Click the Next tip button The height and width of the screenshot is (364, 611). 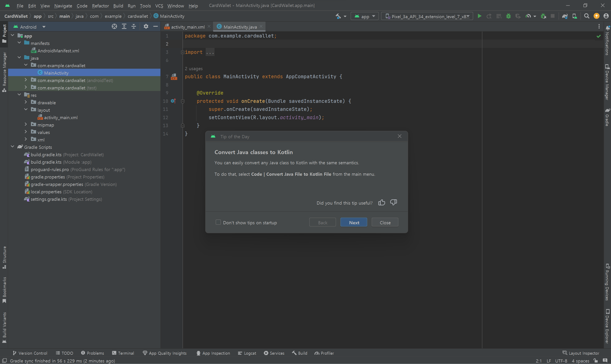(x=354, y=222)
